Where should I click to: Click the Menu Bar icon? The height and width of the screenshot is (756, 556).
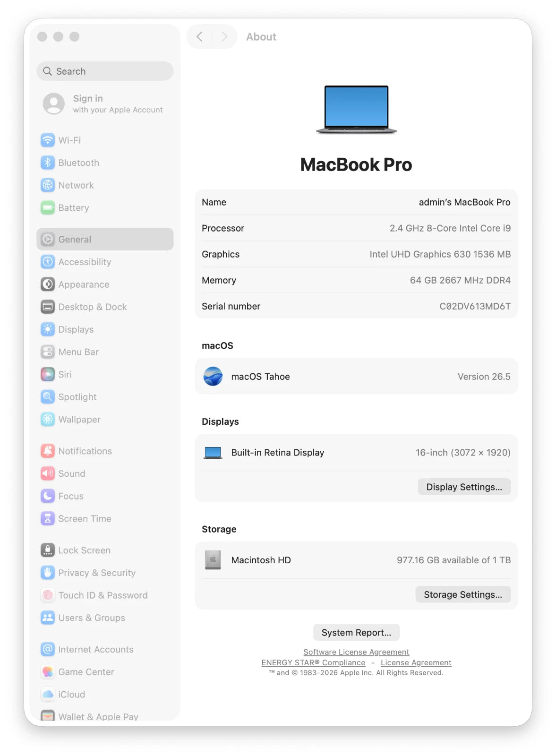point(48,352)
